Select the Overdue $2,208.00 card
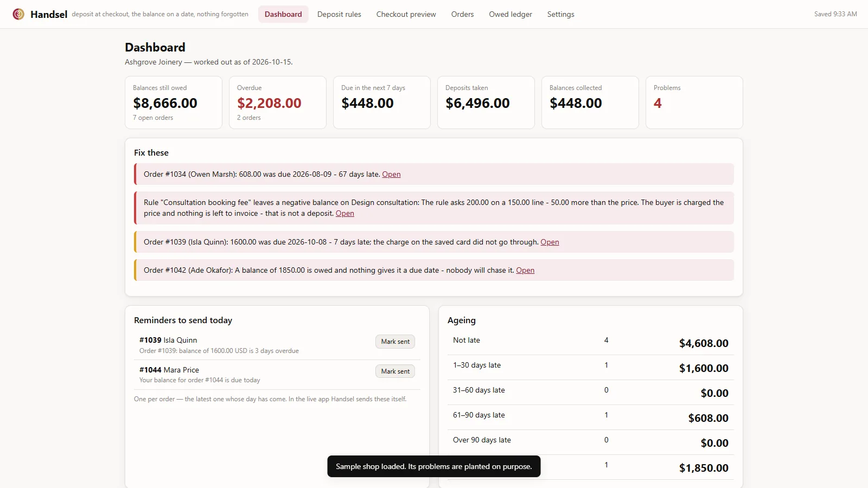Viewport: 868px width, 488px height. tap(278, 102)
